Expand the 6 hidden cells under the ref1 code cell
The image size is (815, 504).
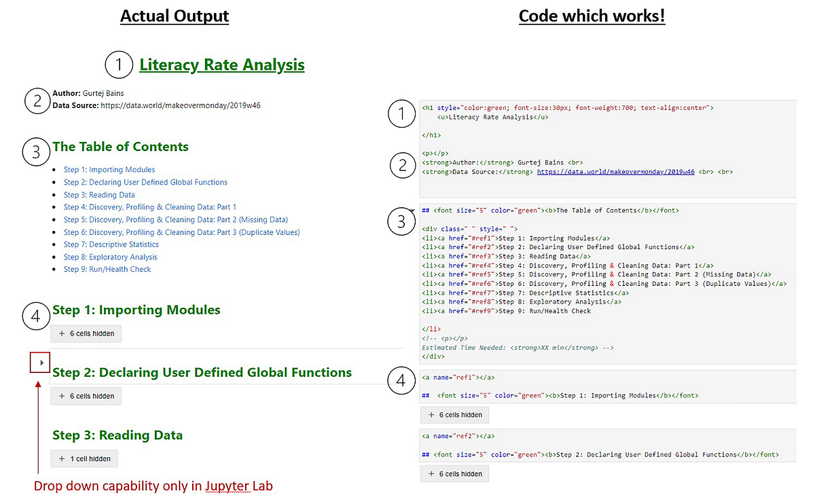pyautogui.click(x=454, y=414)
